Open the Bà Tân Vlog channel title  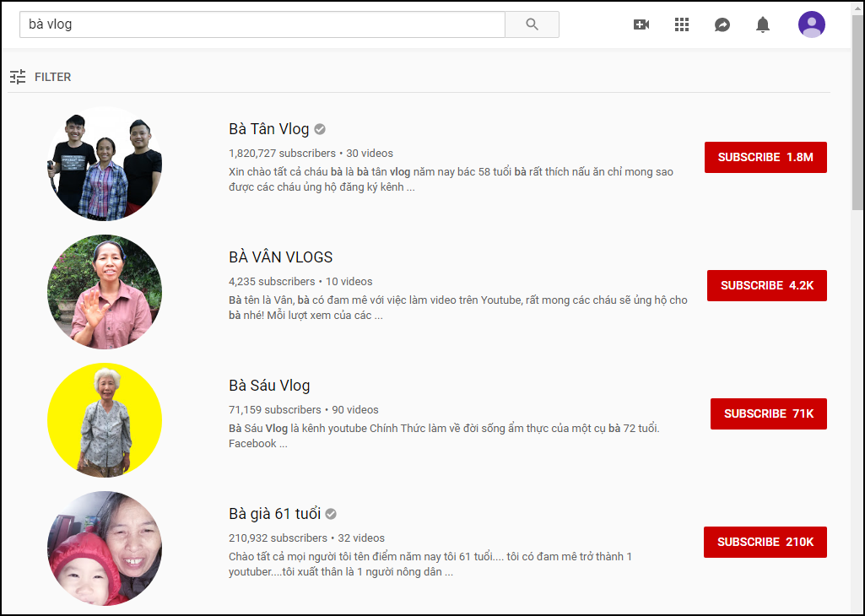269,129
